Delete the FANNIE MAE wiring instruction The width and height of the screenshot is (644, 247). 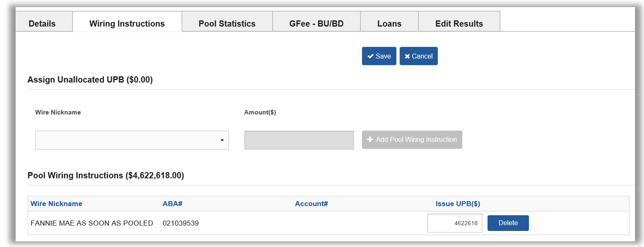click(x=508, y=223)
